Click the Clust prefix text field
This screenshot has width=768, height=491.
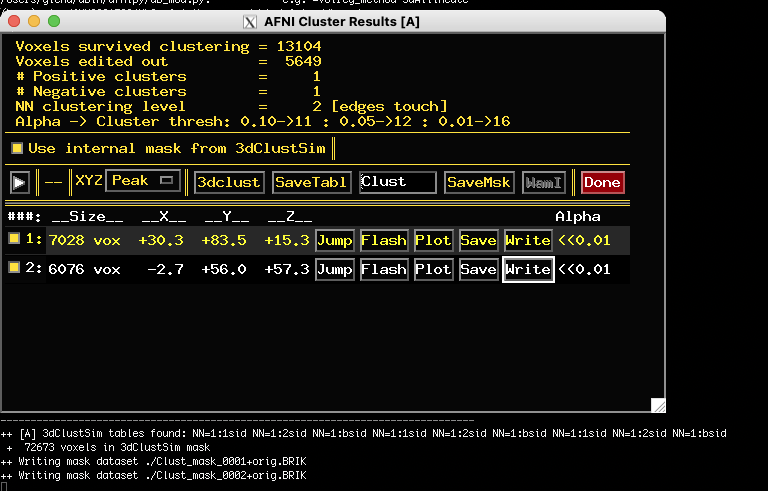click(398, 182)
